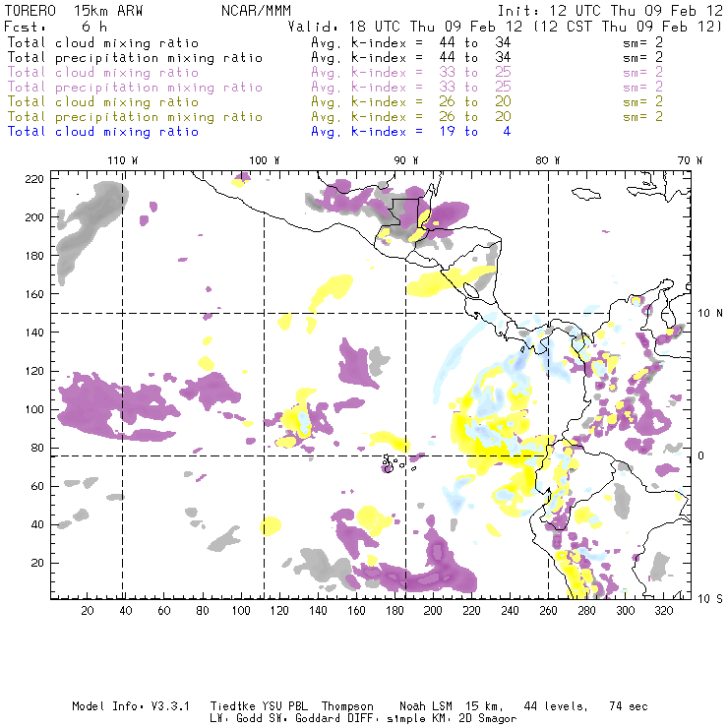Select the x-axis tick label "100"

(x=241, y=611)
